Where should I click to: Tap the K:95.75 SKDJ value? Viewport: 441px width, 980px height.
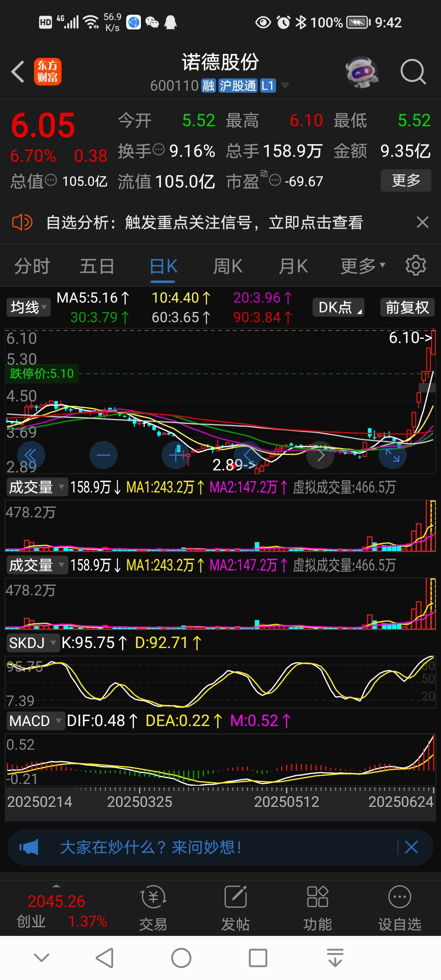point(94,643)
